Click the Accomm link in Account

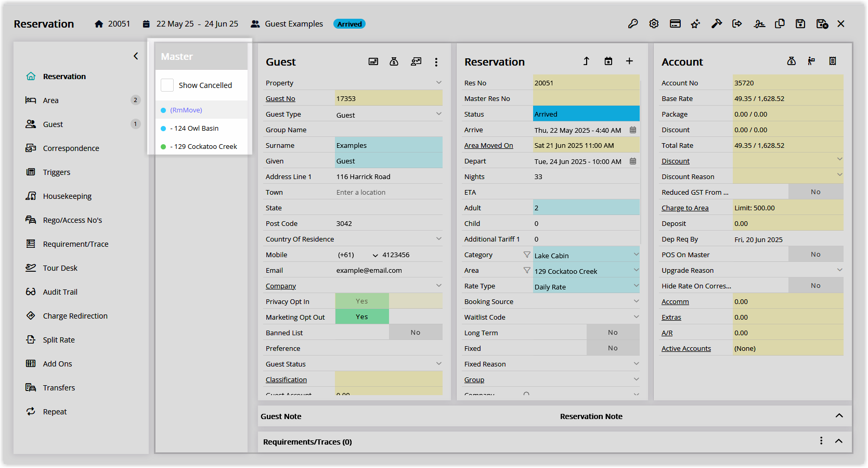(675, 302)
